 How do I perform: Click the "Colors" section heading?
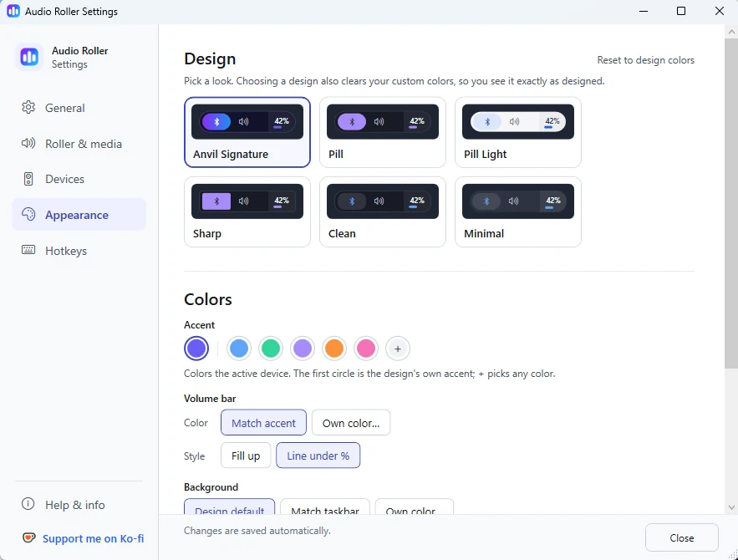(x=208, y=299)
